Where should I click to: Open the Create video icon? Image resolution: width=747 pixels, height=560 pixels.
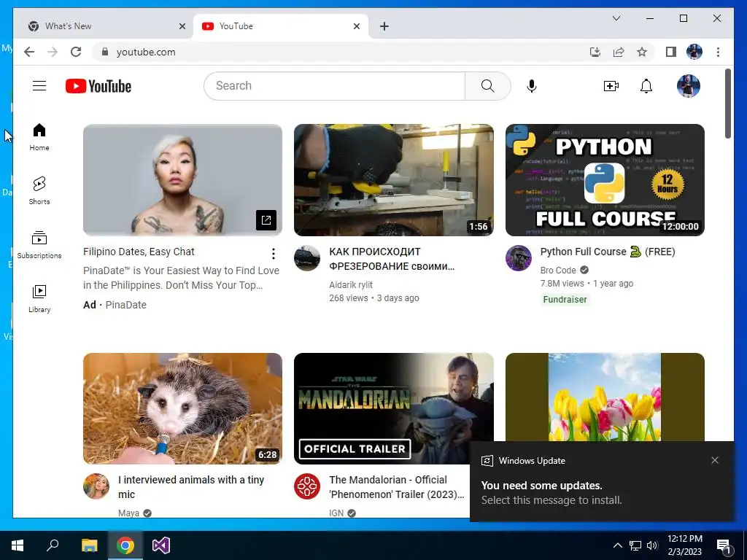(611, 86)
